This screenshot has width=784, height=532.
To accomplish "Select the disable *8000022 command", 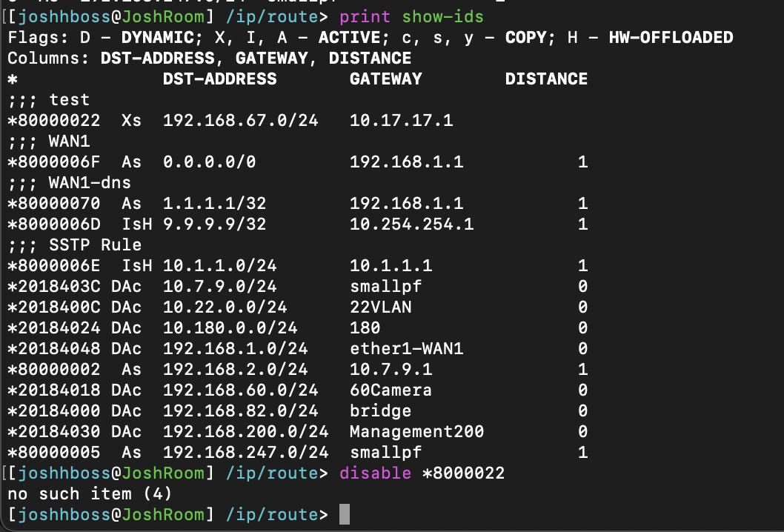I will pyautogui.click(x=422, y=473).
